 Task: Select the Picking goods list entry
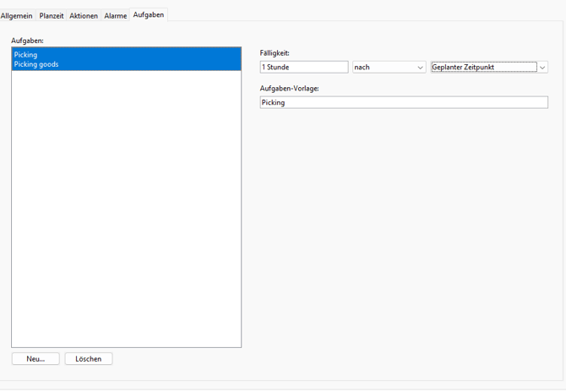[36, 64]
